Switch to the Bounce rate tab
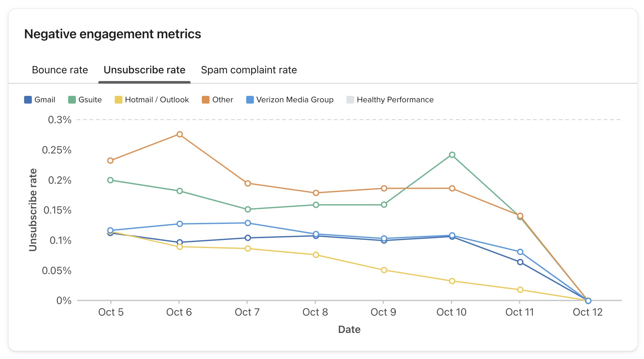The image size is (644, 359). (x=60, y=70)
